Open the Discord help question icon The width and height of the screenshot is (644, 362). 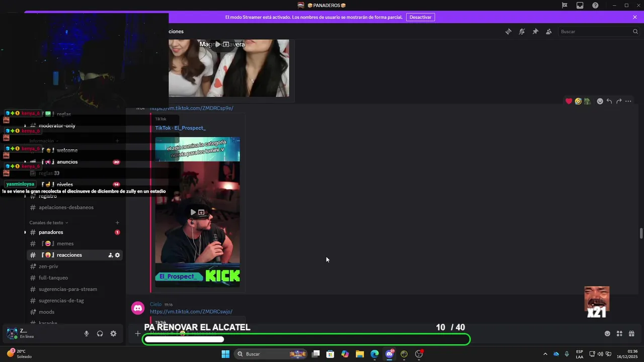pos(595,6)
